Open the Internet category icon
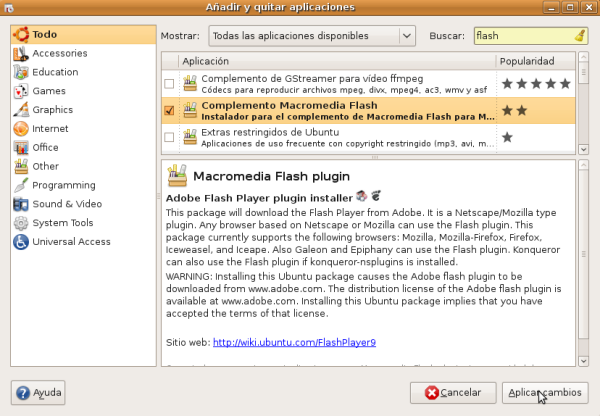The width and height of the screenshot is (600, 416). pyautogui.click(x=20, y=129)
